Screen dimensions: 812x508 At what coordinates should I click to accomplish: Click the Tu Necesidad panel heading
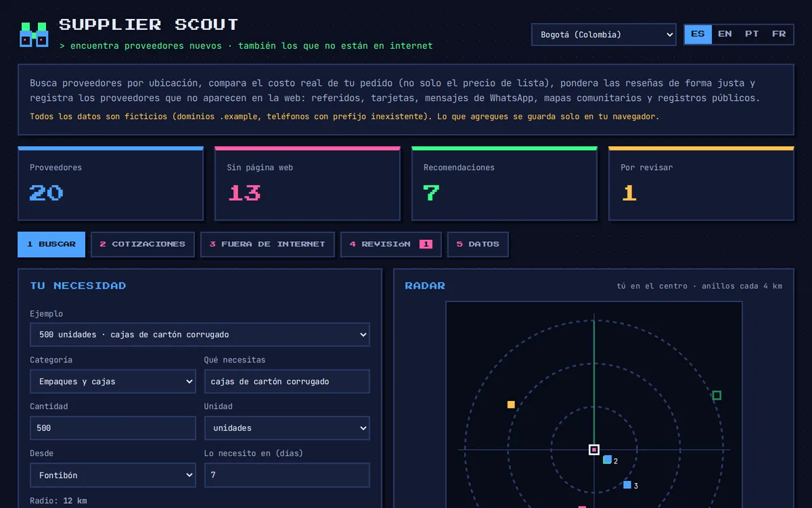tap(78, 286)
